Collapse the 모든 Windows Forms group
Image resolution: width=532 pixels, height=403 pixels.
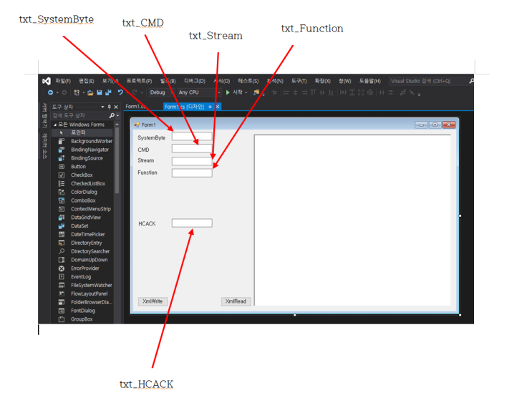[55, 125]
